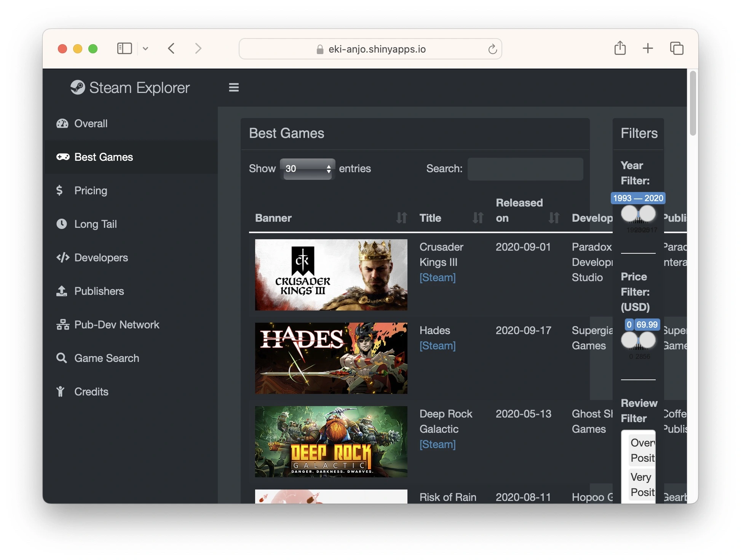This screenshot has width=741, height=560.
Task: Open Safari tab overview button
Action: click(x=677, y=49)
